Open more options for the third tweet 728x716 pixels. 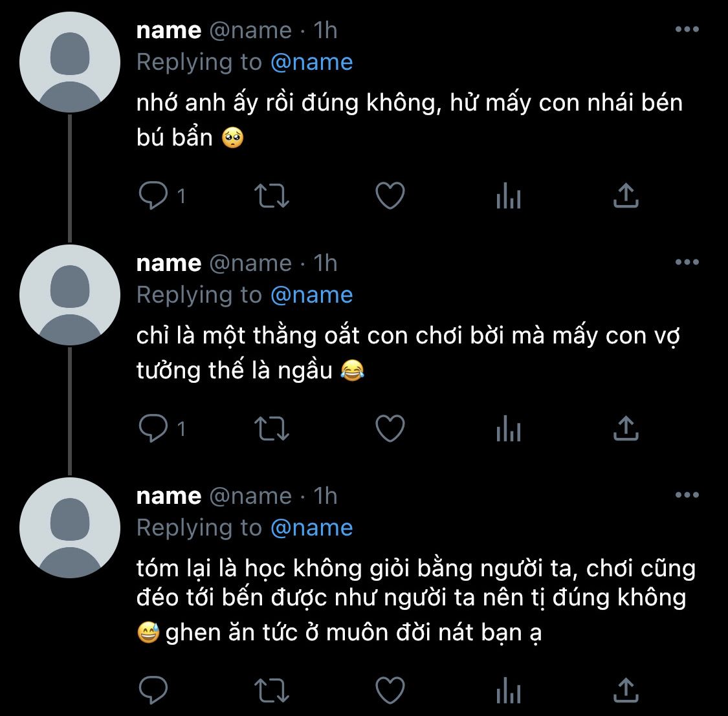687,495
